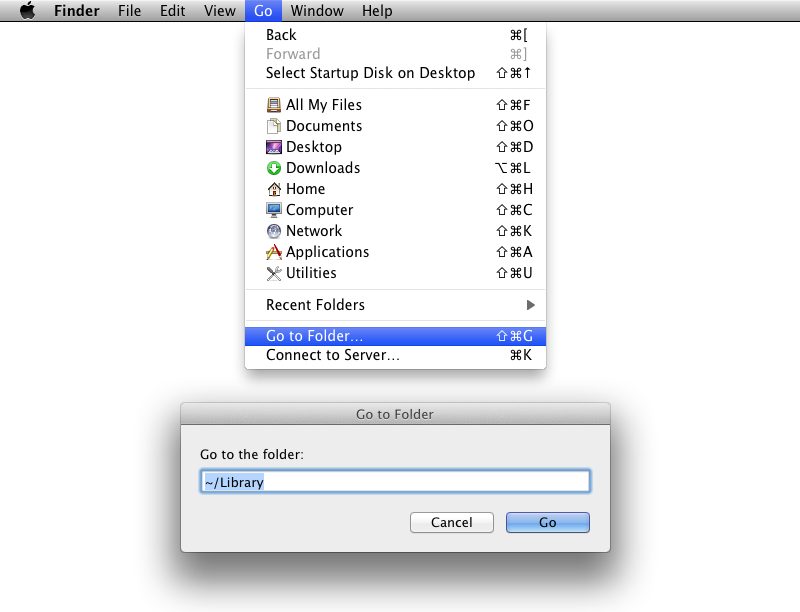Open the File menu

tap(129, 11)
